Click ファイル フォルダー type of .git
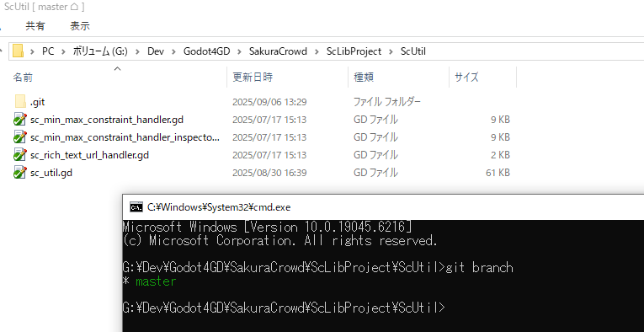Screen dimensions: 644x332 pyautogui.click(x=387, y=102)
